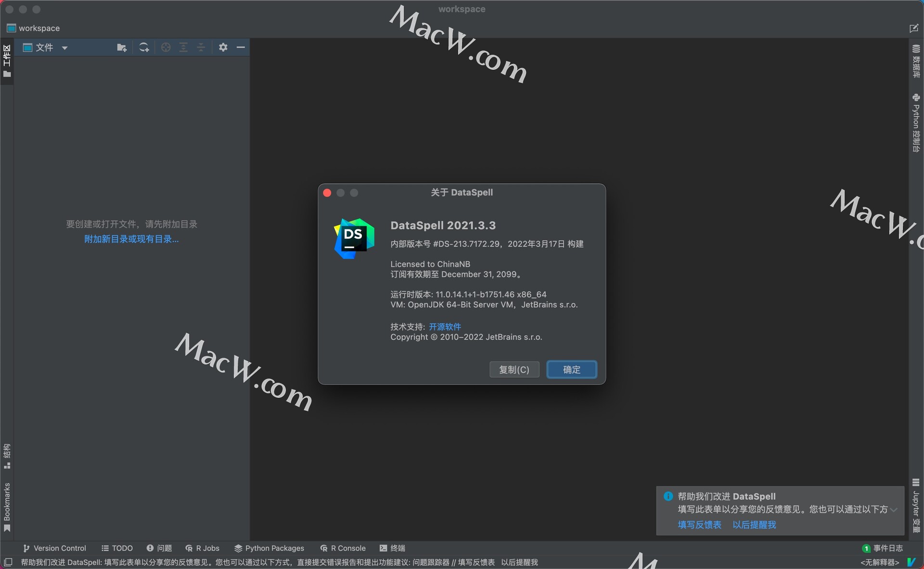Close the 关于 DataSpell dialog with the red button
Screen dimensions: 924x569
click(327, 193)
